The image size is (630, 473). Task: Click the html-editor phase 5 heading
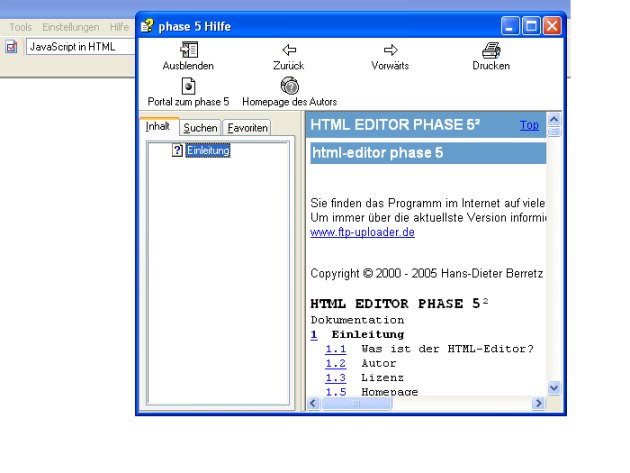pyautogui.click(x=377, y=153)
